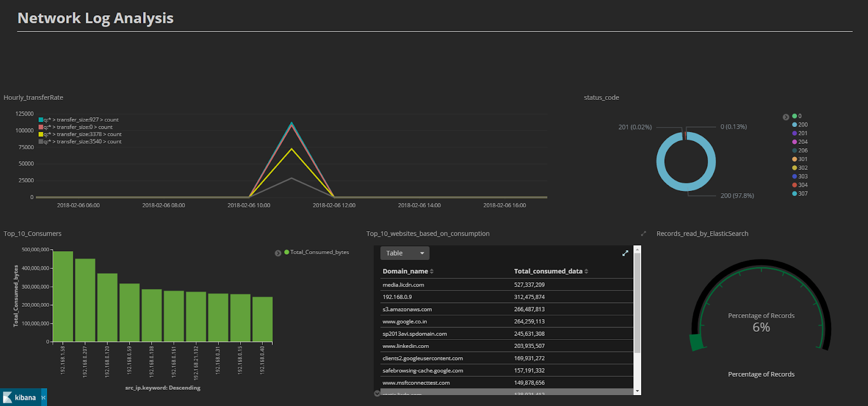
Task: Click the 192.168.0.207 bar
Action: coord(85,300)
